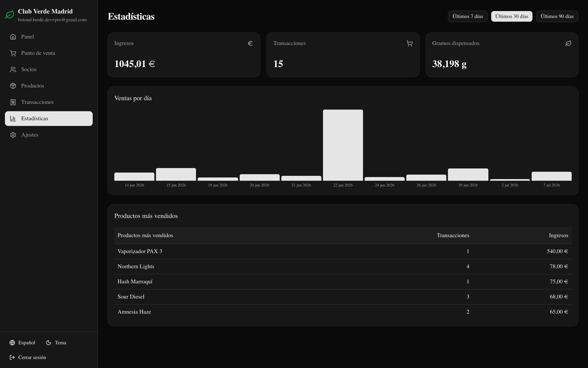Click the Estadísticas page heading
This screenshot has width=588, height=368.
131,16
